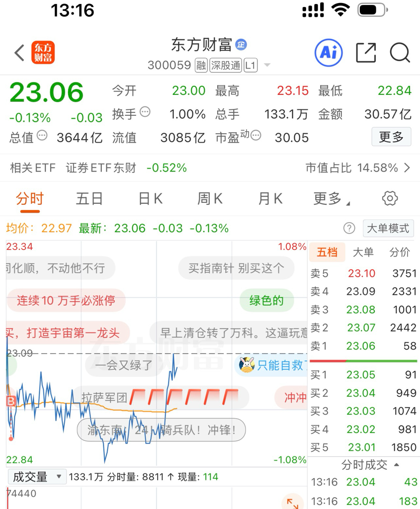Image resolution: width=420 pixels, height=509 pixels.
Task: Tap the 卖1 price 23.06
Action: (x=360, y=346)
